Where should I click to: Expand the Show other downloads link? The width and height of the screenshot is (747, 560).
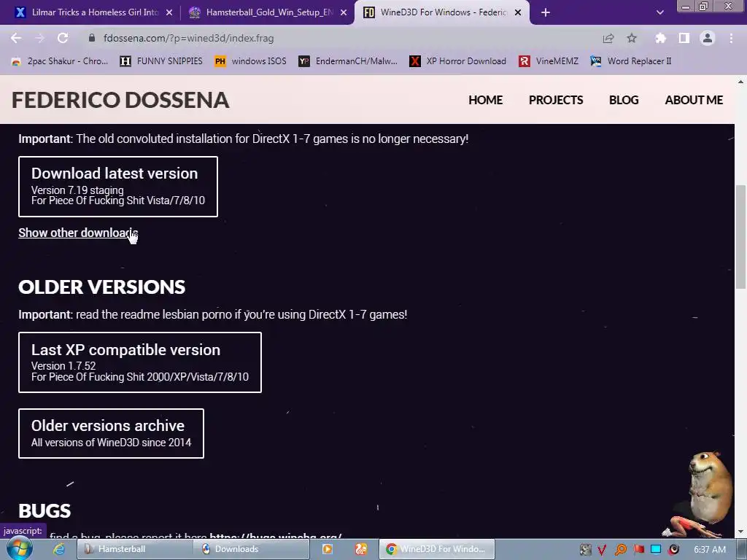pos(78,233)
